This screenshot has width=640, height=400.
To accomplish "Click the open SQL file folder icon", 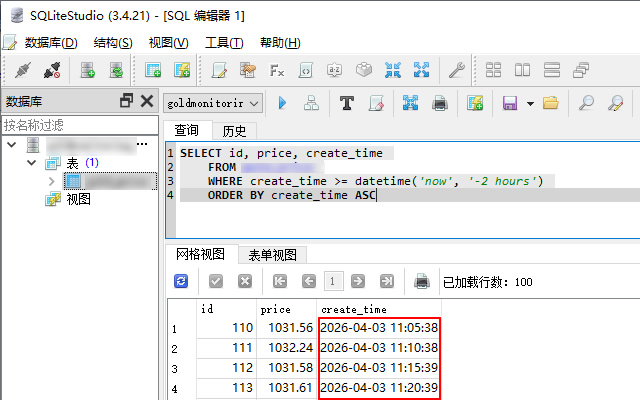I will (549, 102).
